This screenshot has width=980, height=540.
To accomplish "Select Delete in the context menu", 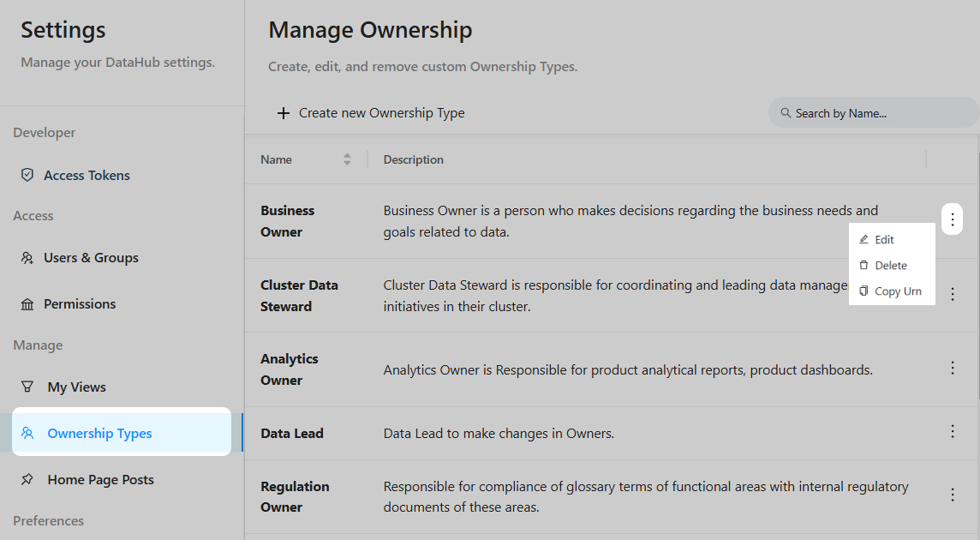I will 890,266.
